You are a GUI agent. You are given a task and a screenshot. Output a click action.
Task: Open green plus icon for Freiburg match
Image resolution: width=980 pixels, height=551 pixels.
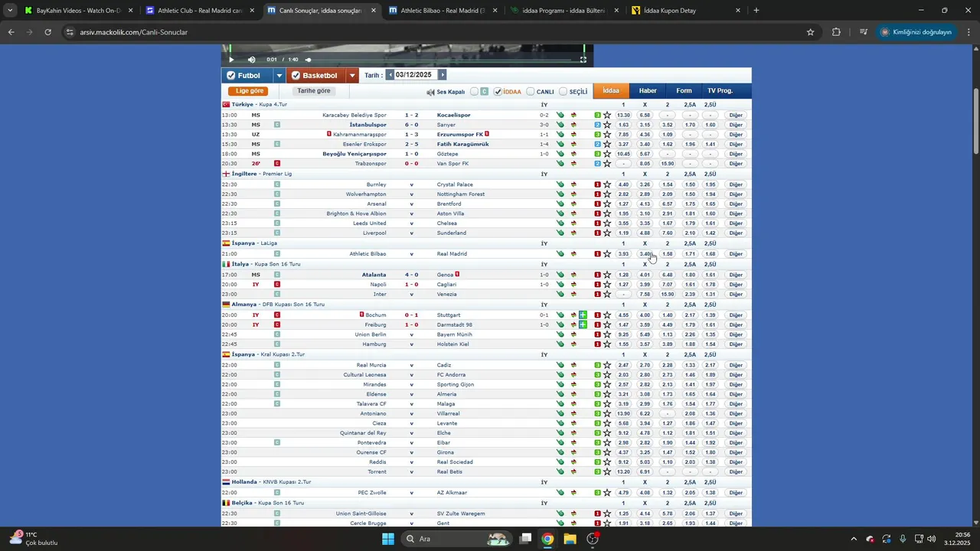(583, 324)
